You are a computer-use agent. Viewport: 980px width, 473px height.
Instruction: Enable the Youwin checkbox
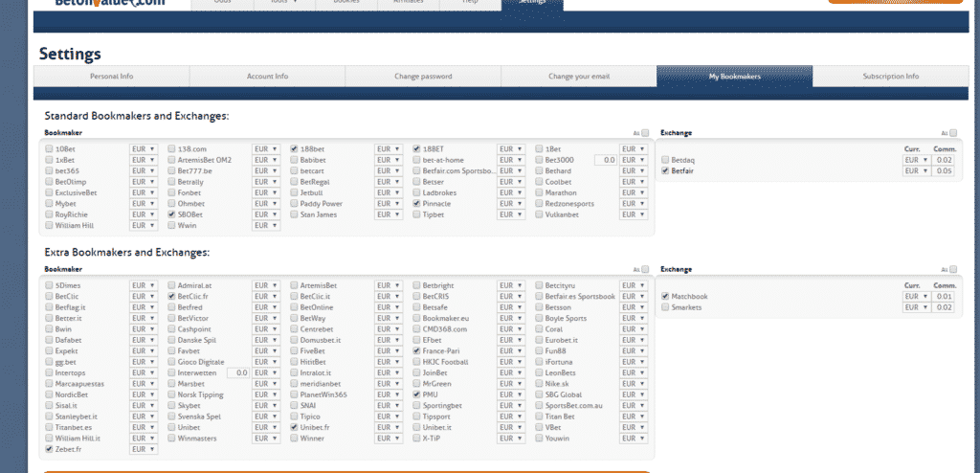[x=539, y=439]
